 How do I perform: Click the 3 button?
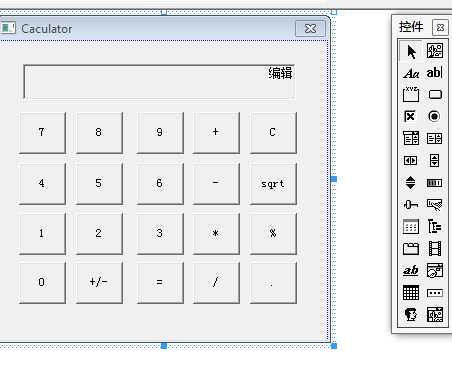160,233
